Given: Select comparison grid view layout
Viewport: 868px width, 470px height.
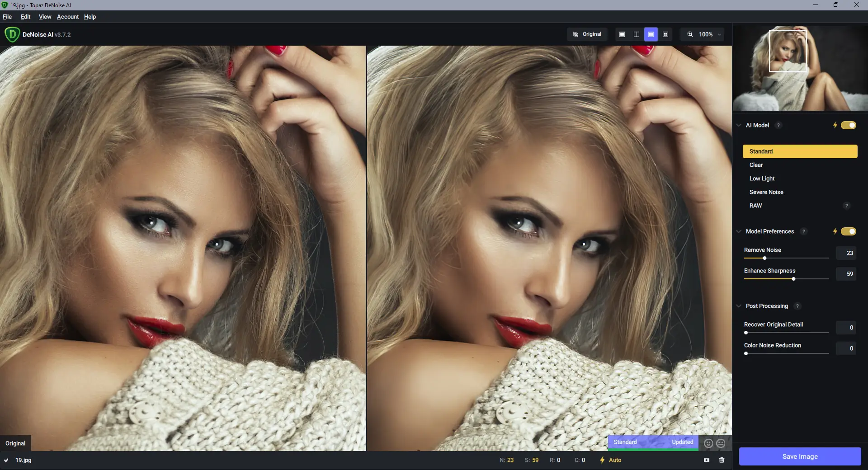Looking at the screenshot, I should 665,34.
